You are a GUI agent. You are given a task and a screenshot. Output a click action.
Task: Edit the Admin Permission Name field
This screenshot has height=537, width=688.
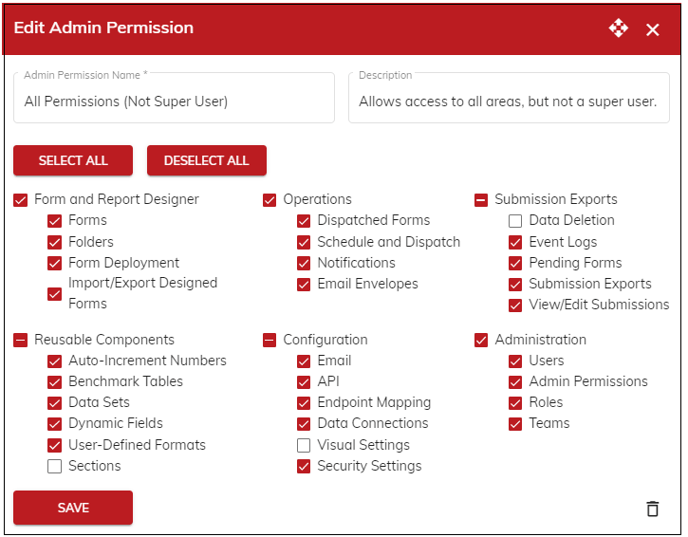click(x=174, y=101)
